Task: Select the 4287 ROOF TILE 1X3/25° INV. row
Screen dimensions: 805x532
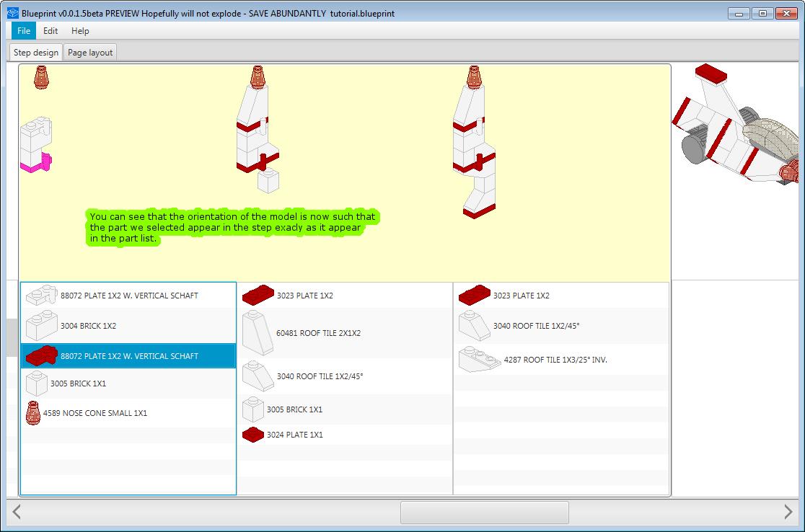Action: [561, 360]
